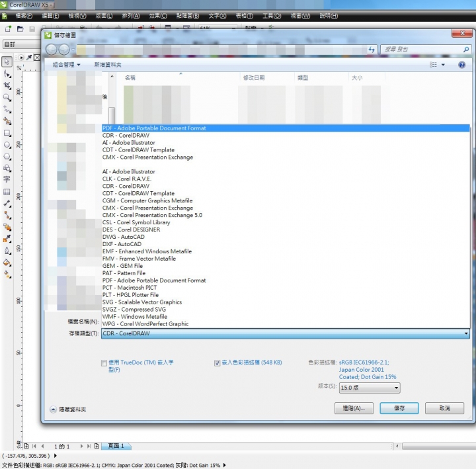
Task: Expand document color profile arrow in status bar
Action: click(x=224, y=465)
